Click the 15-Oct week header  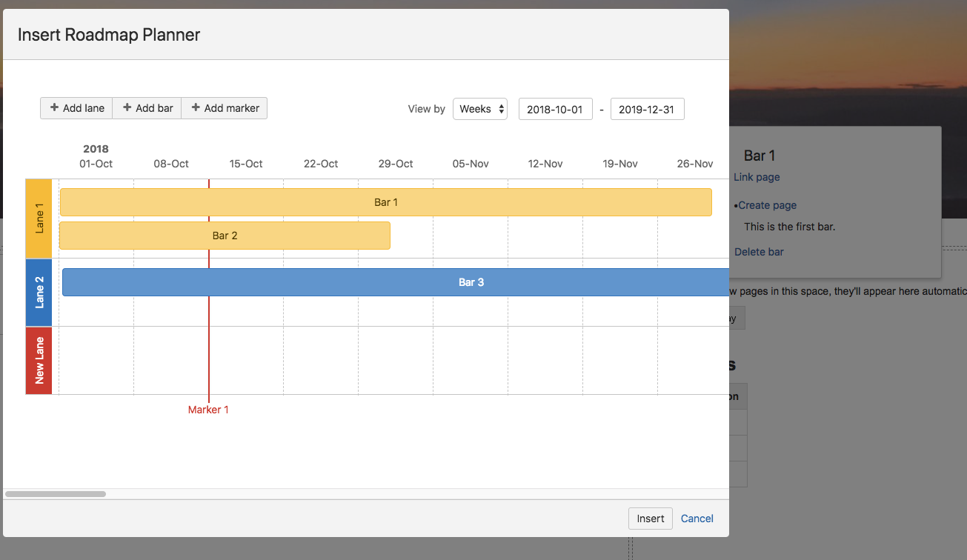[246, 164]
